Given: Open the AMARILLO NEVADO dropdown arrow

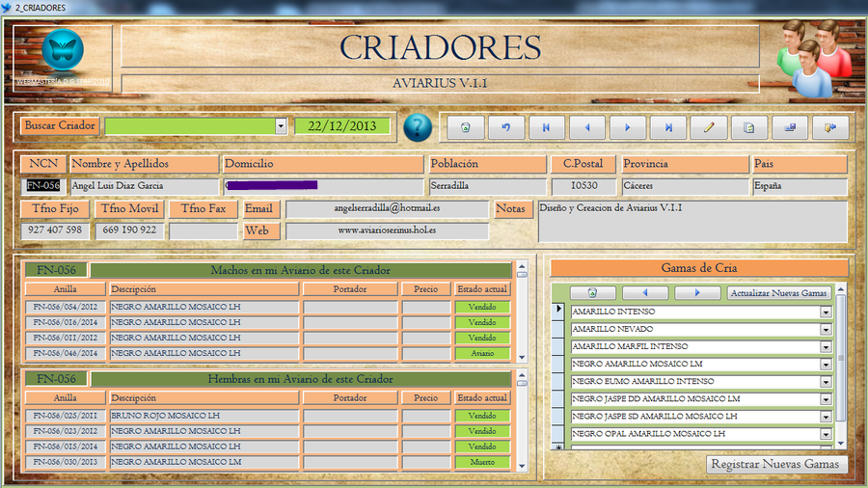Looking at the screenshot, I should pyautogui.click(x=826, y=329).
